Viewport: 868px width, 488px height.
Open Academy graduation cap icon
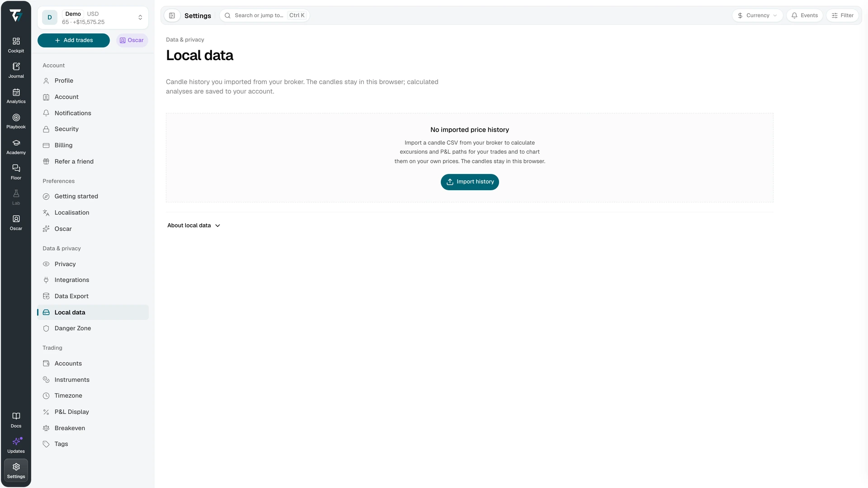[x=16, y=147]
